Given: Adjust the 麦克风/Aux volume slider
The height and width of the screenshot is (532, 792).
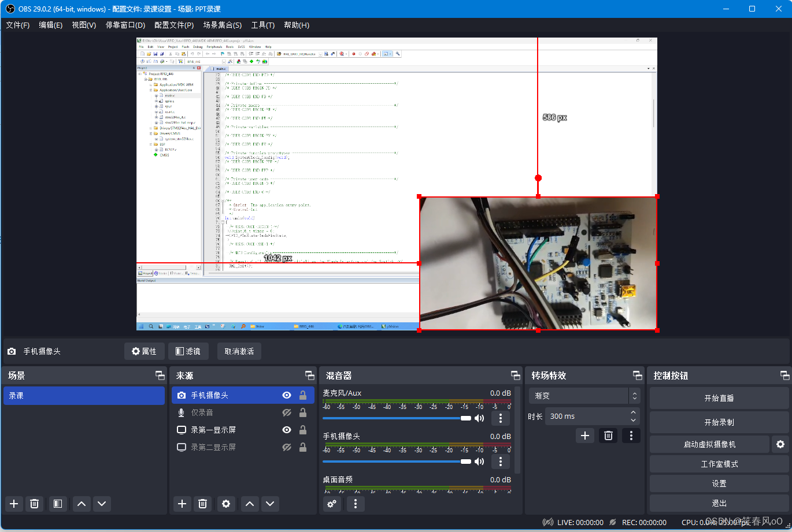Looking at the screenshot, I should [397, 418].
